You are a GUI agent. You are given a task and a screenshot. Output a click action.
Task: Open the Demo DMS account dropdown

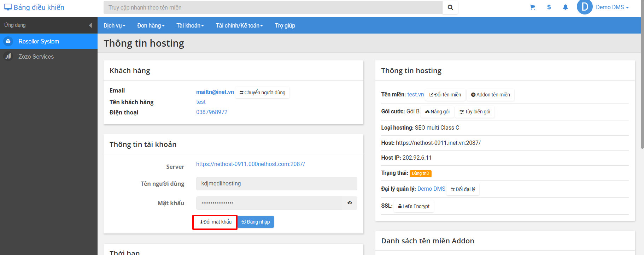612,7
